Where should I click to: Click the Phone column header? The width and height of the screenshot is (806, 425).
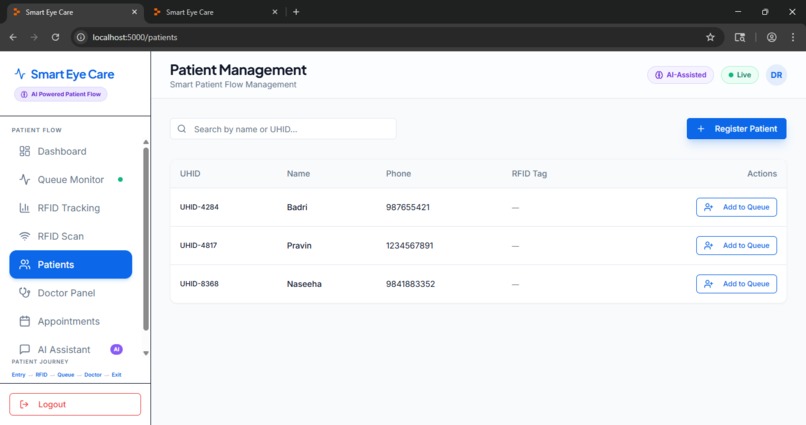398,174
